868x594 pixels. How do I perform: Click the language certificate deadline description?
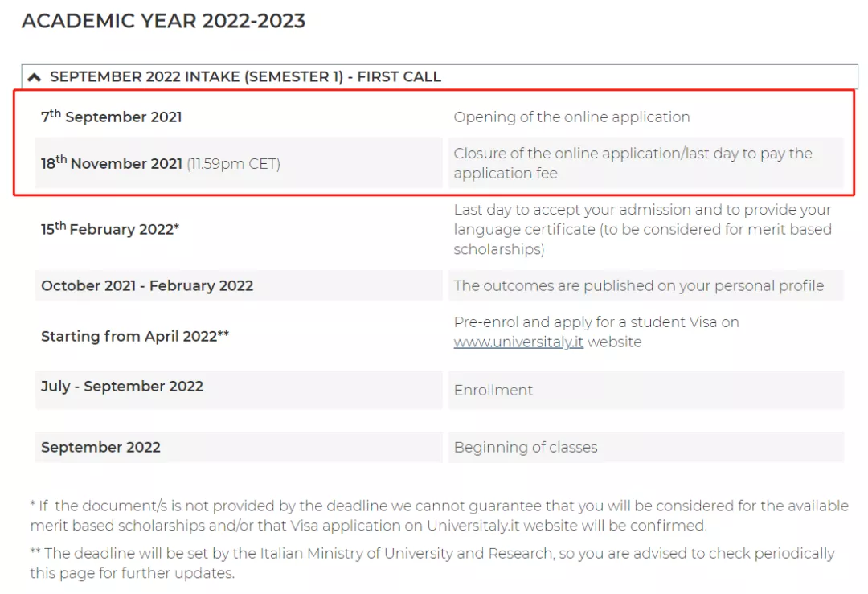click(642, 229)
